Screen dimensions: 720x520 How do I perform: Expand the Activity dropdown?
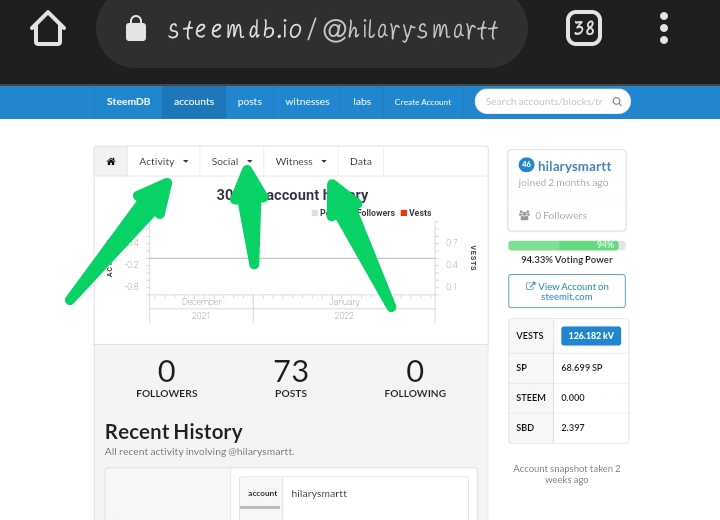click(163, 161)
